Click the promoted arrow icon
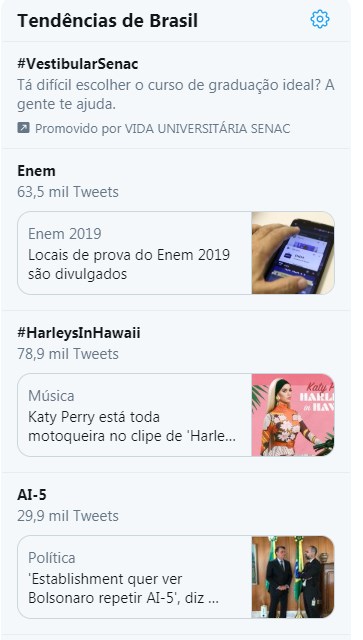The image size is (363, 640). click(x=23, y=128)
